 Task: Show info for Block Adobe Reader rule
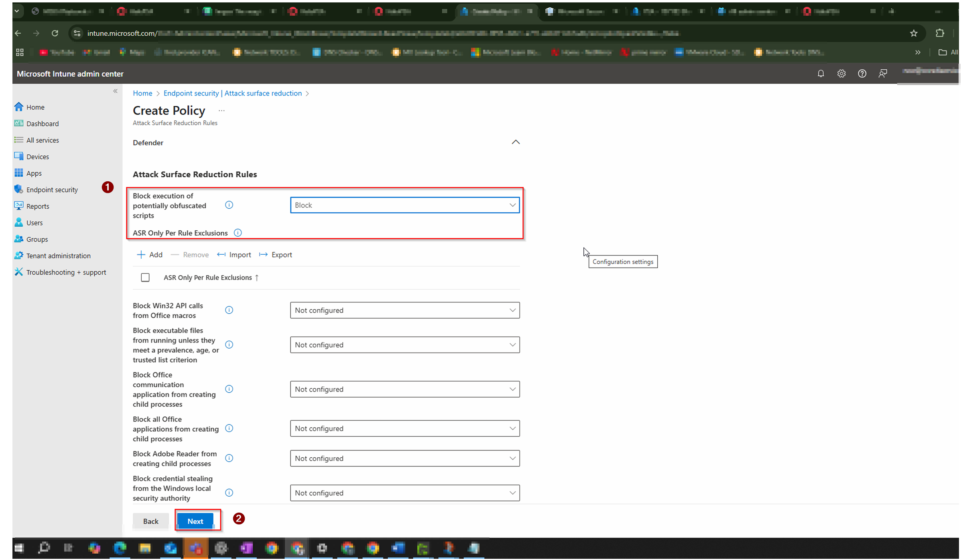pos(229,458)
